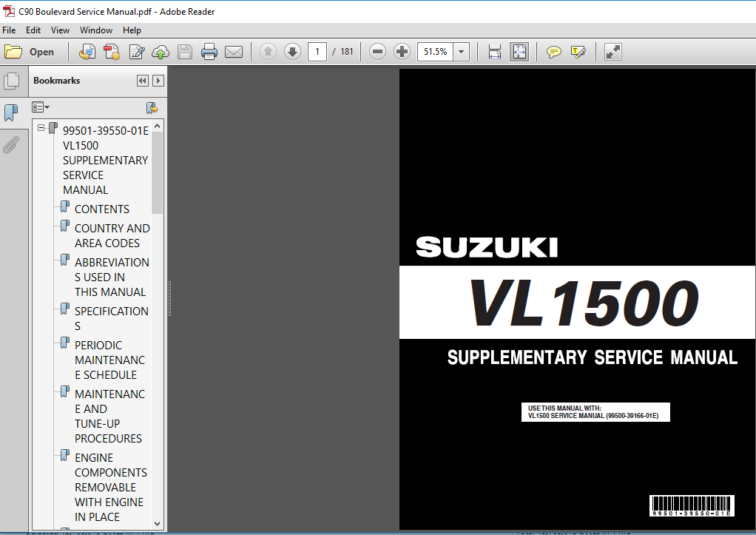Click the 181 total pages label
The image size is (756, 535).
347,52
